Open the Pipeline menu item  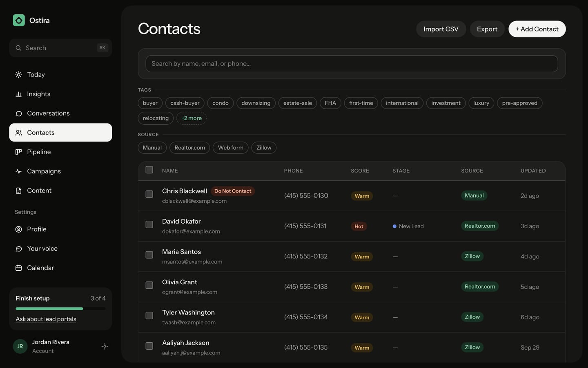click(x=60, y=152)
